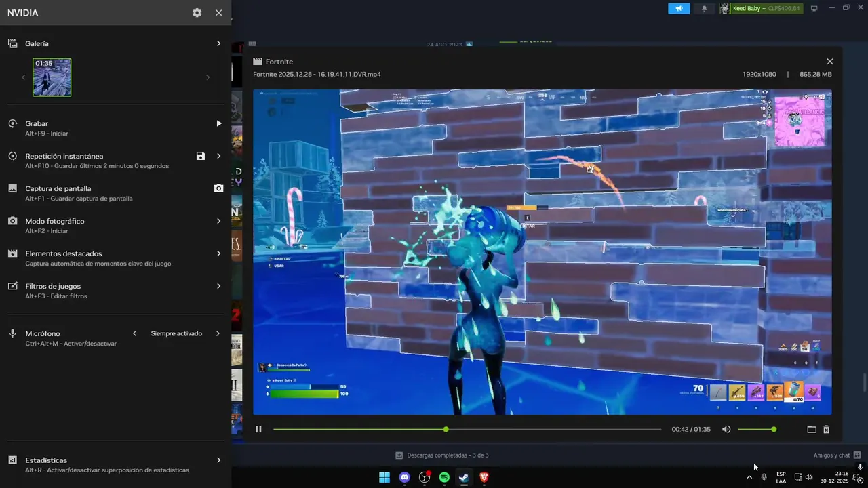868x488 pixels.
Task: Go to previous gallery item arrow
Action: [23, 77]
